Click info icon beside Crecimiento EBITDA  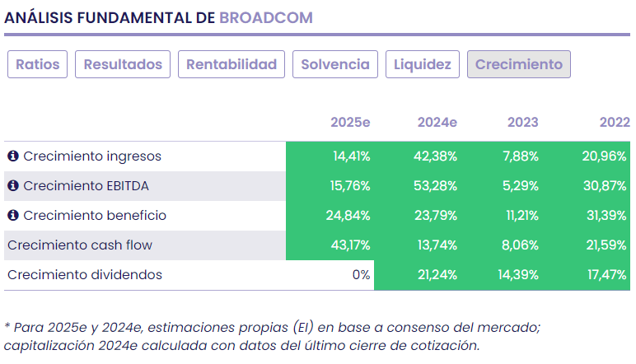13,186
